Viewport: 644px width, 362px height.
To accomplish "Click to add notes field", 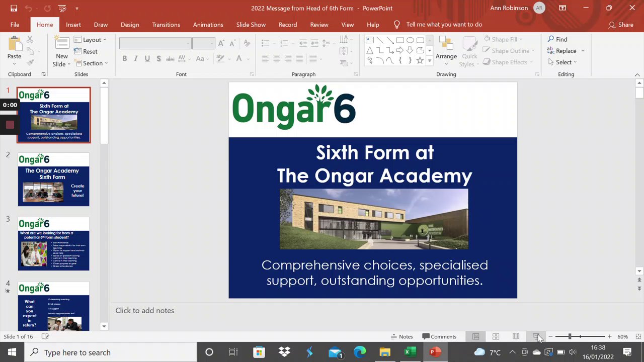I will point(372,310).
